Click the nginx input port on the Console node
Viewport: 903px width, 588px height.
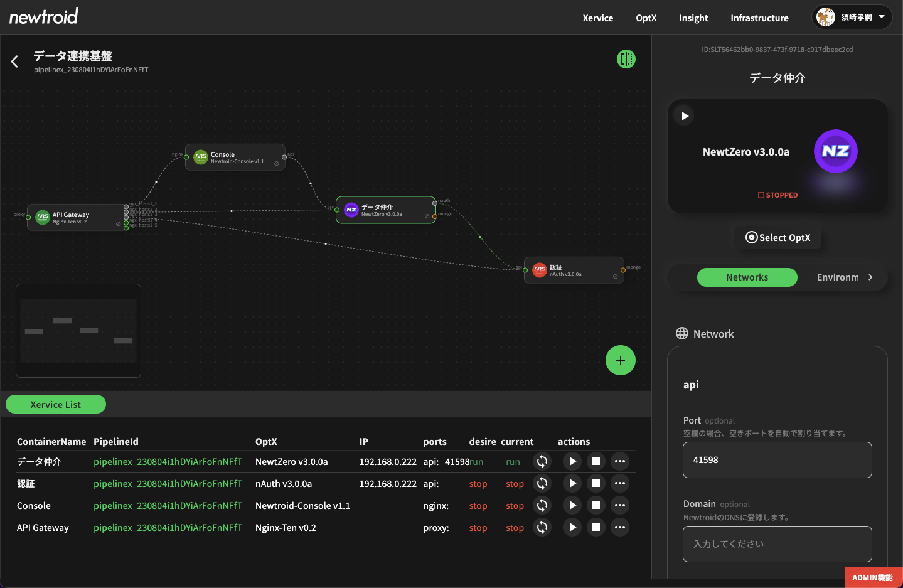[186, 157]
